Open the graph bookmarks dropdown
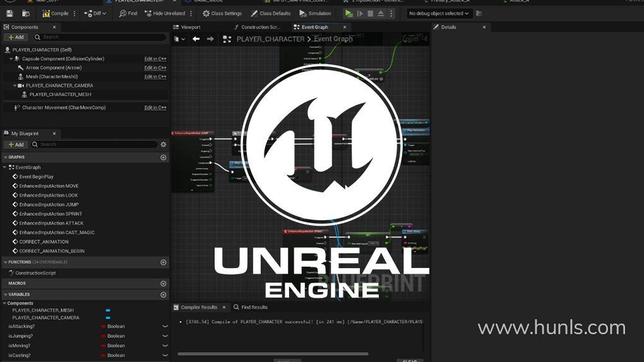Screen dimensions: 644x362 click(x=179, y=39)
